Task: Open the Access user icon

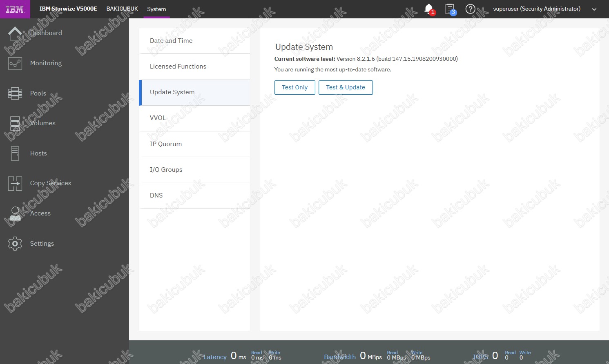Action: tap(15, 213)
